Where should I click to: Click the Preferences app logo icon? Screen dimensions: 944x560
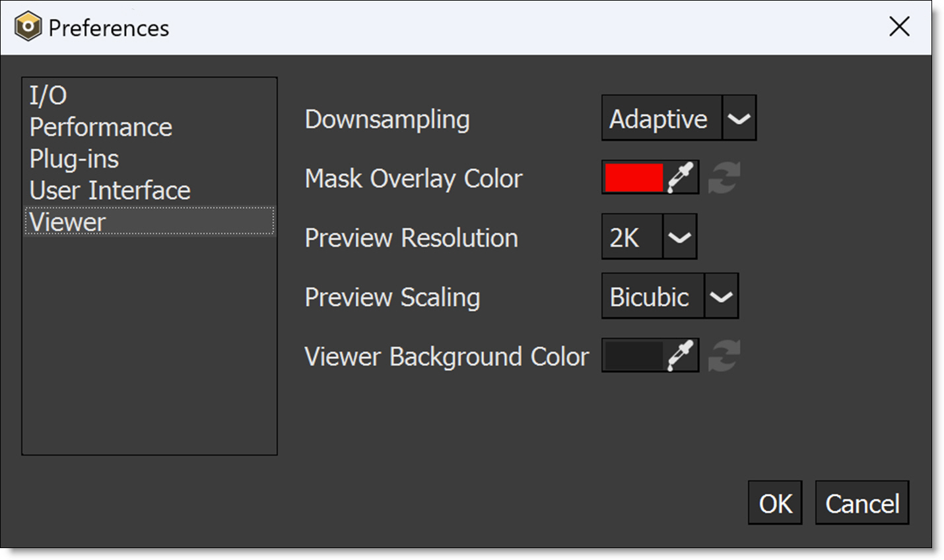click(28, 27)
